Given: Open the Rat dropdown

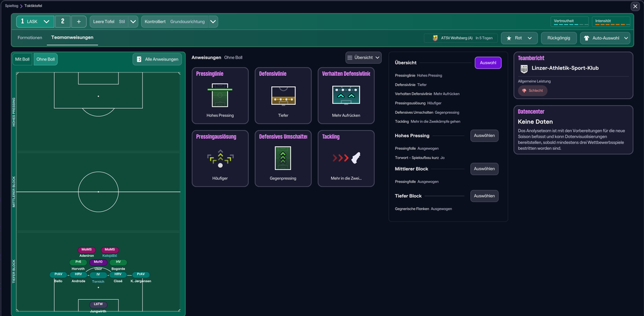Looking at the screenshot, I should [x=519, y=38].
